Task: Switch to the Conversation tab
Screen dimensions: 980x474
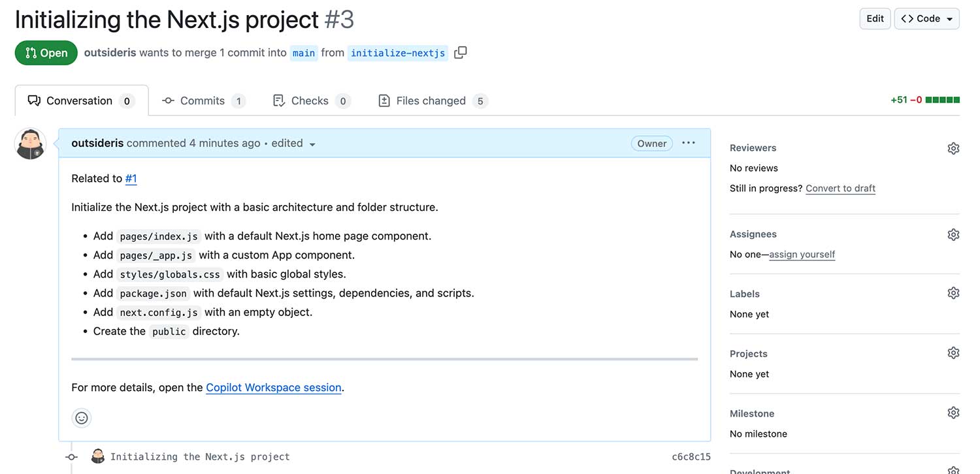Action: click(81, 101)
